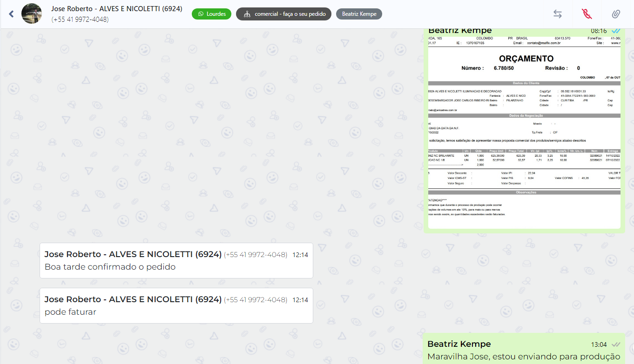The height and width of the screenshot is (364, 634).
Task: Click phone number in "pode faturar" message
Action: tap(256, 300)
